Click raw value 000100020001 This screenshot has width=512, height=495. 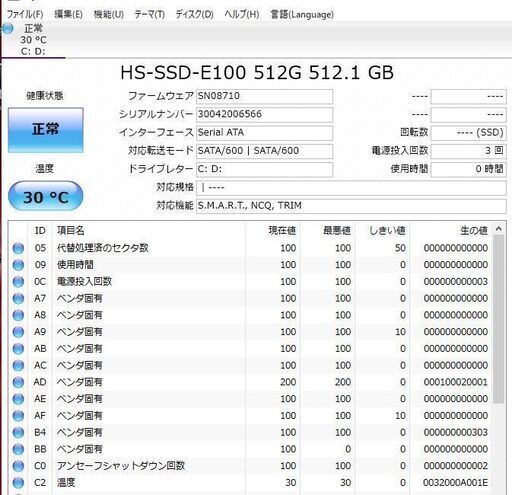pos(456,382)
